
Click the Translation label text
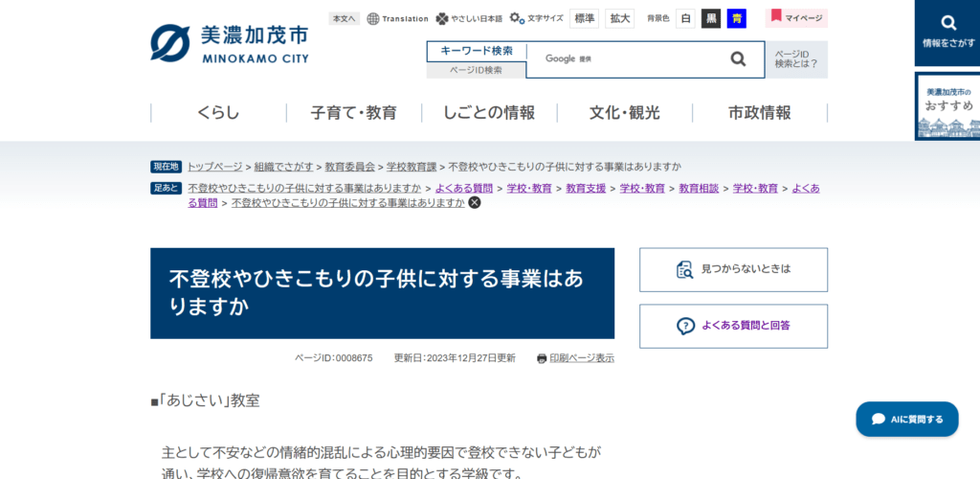(x=405, y=19)
